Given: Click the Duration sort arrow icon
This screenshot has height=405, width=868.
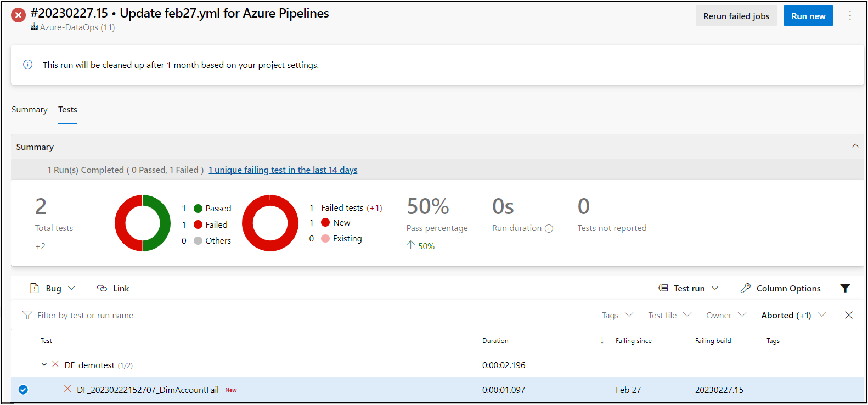Looking at the screenshot, I should [x=602, y=340].
